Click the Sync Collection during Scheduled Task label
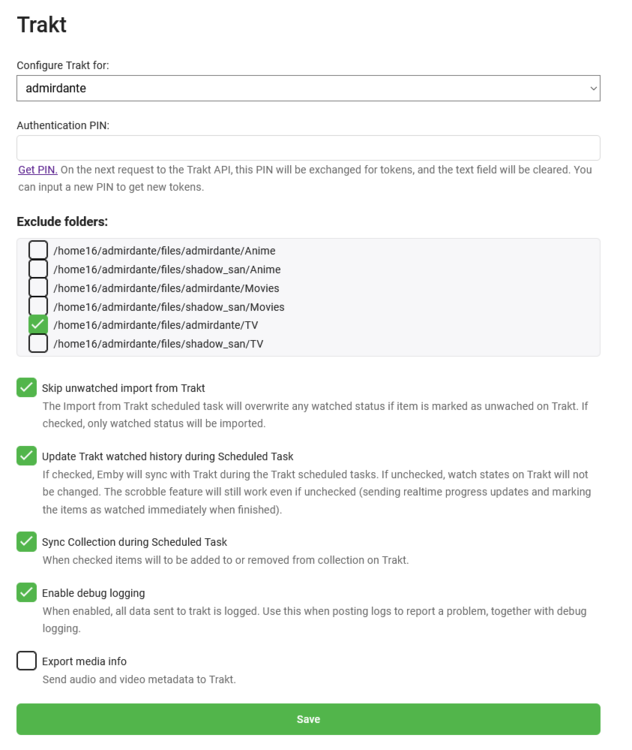 click(134, 542)
